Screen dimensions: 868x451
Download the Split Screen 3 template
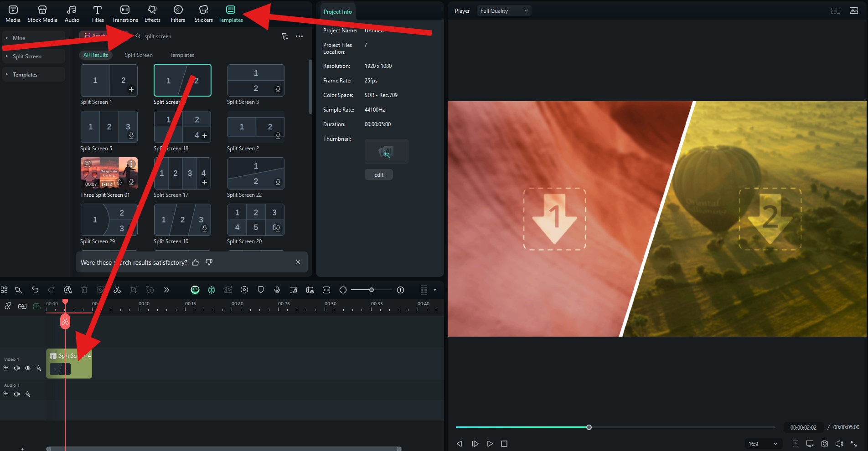[278, 89]
